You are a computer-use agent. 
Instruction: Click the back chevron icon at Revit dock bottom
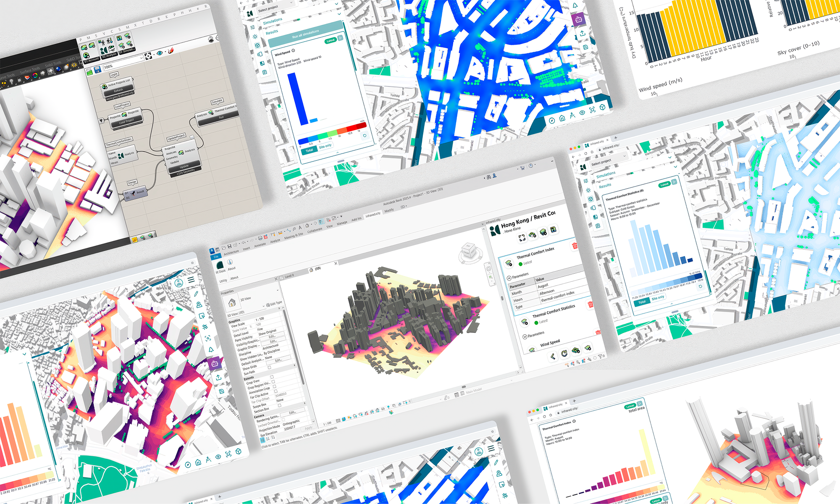553,357
